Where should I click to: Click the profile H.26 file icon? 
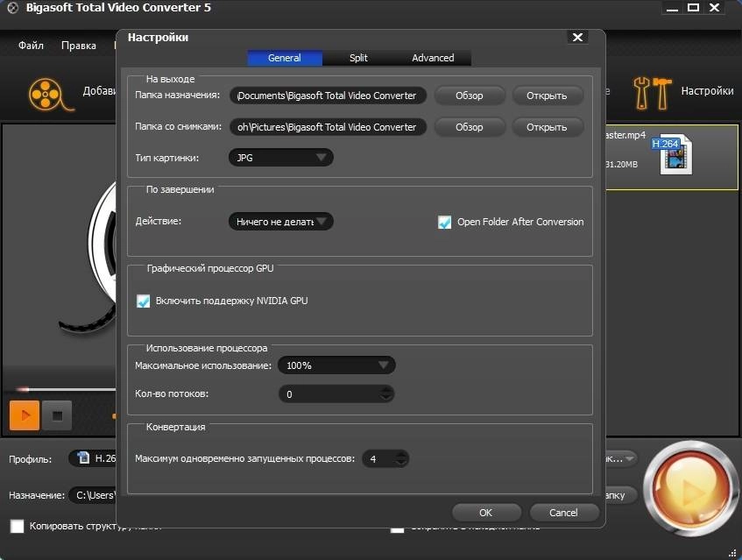click(x=83, y=457)
